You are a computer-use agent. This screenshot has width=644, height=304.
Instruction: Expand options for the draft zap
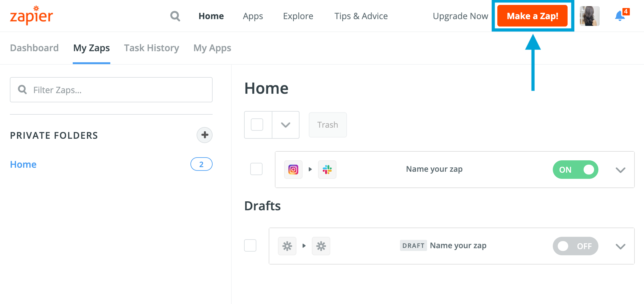coord(620,246)
